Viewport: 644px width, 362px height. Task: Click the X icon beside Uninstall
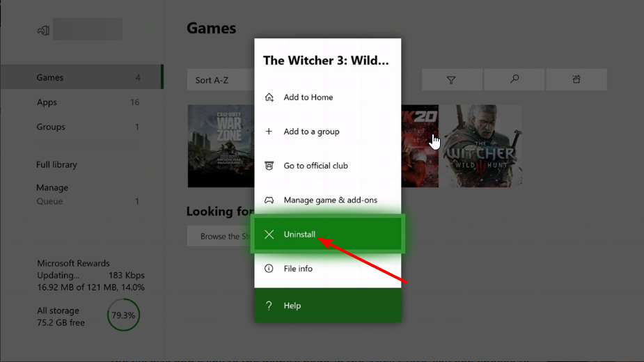pyautogui.click(x=269, y=234)
